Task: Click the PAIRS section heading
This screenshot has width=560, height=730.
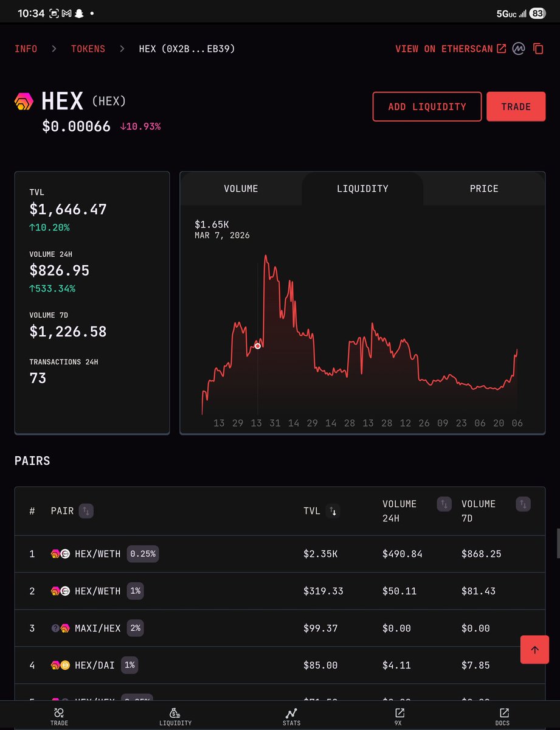Action: click(32, 461)
